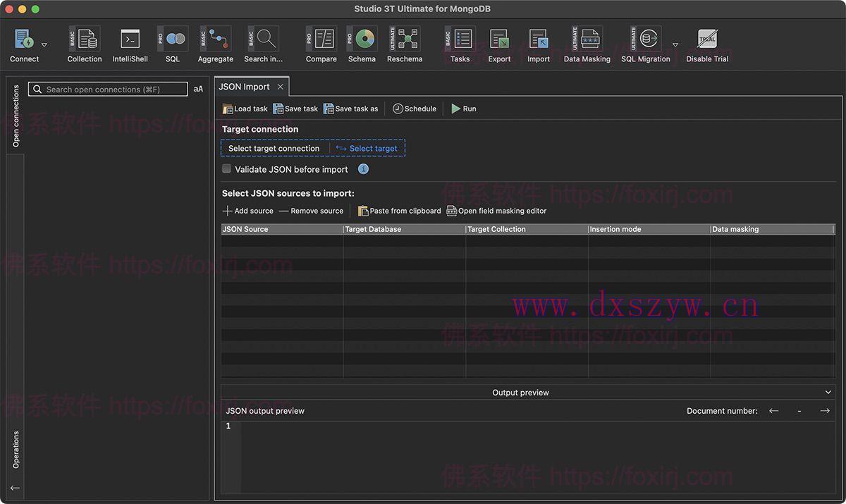846x504 pixels.
Task: Close the JSON Import tab
Action: (x=280, y=87)
